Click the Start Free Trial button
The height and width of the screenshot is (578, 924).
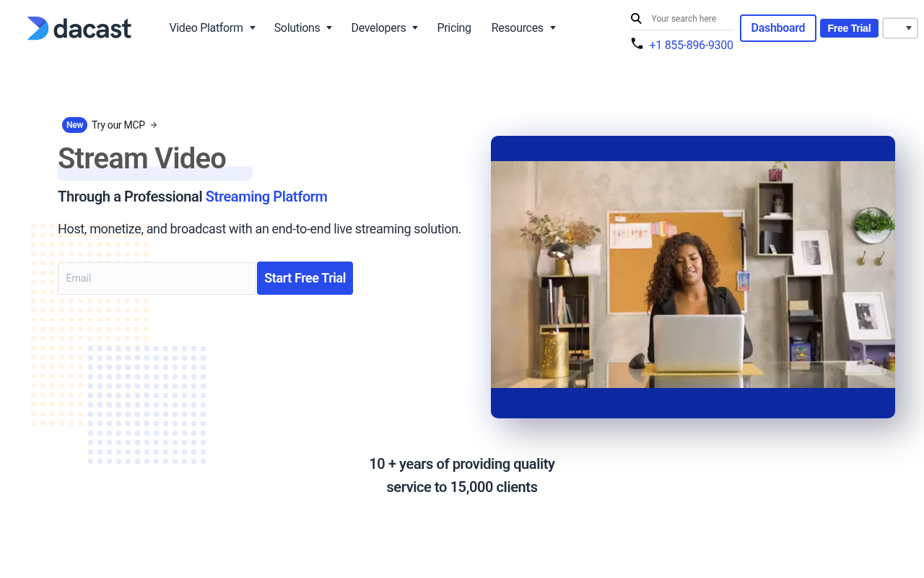(305, 278)
